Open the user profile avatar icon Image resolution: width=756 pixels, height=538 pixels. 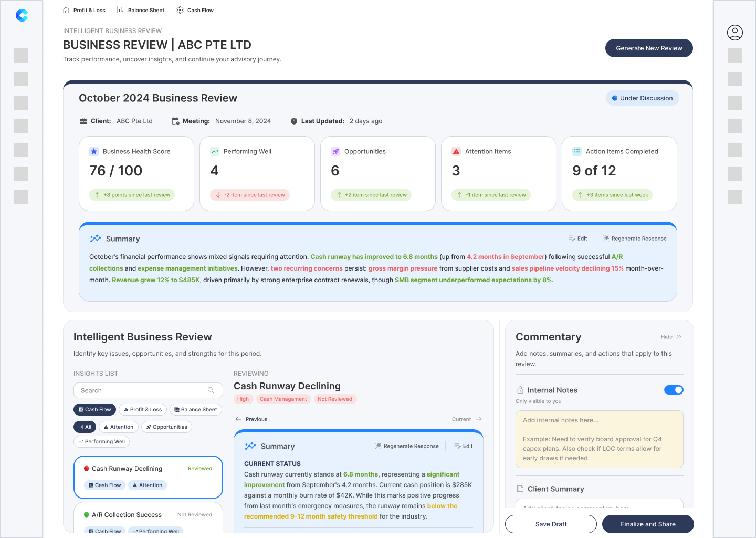coord(735,33)
